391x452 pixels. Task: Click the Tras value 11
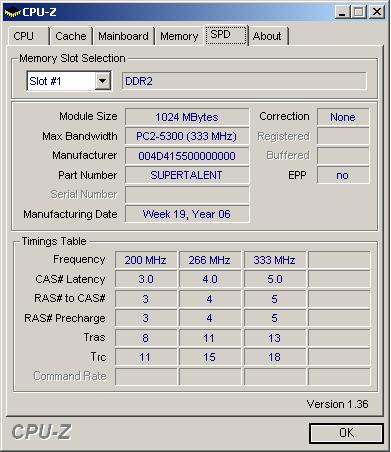click(210, 338)
